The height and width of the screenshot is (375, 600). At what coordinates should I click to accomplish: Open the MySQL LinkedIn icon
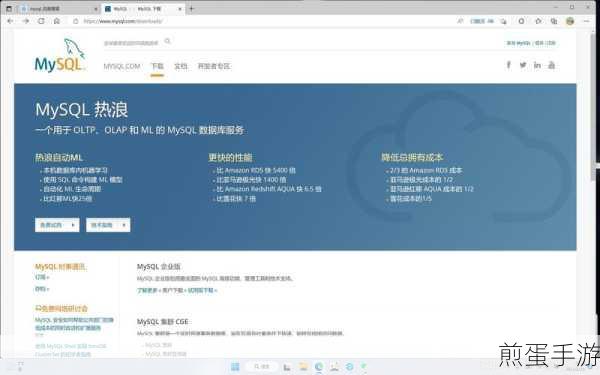537,65
